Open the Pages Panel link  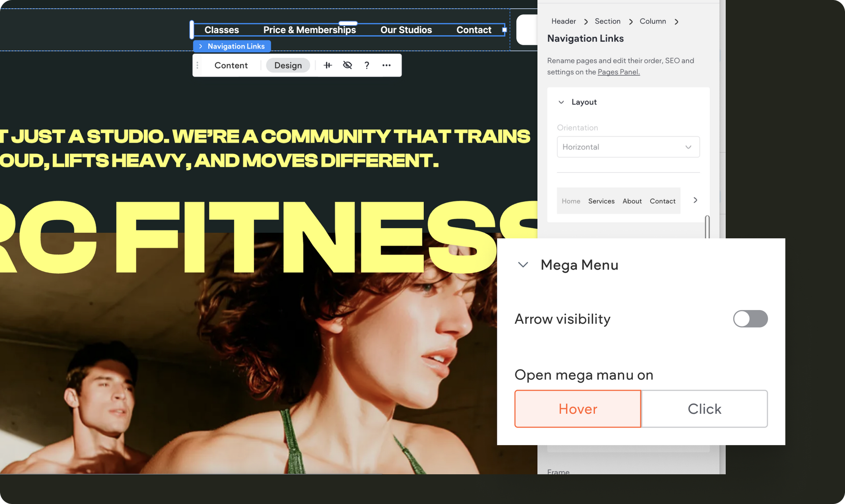[618, 72]
